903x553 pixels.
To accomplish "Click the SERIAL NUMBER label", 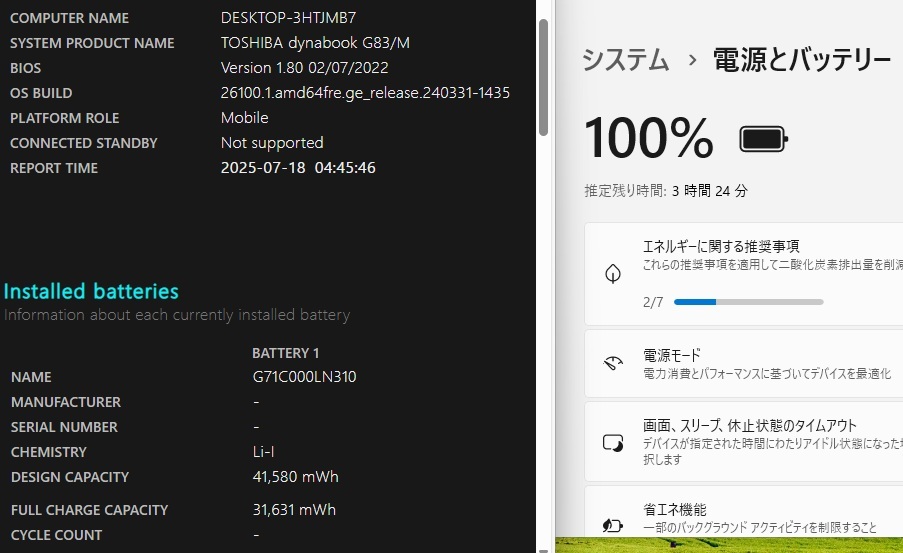I will (64, 427).
